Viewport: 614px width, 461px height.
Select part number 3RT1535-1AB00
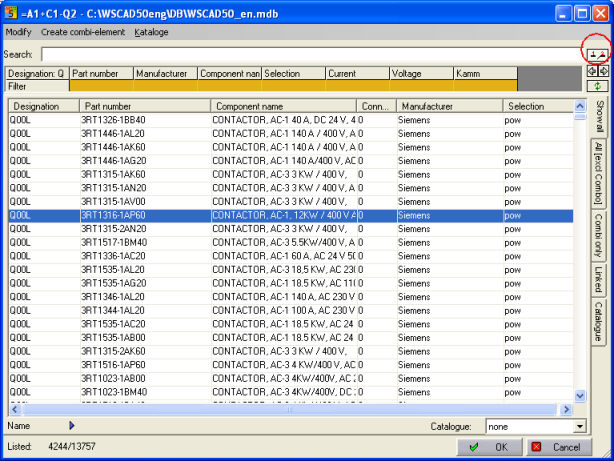pos(113,337)
